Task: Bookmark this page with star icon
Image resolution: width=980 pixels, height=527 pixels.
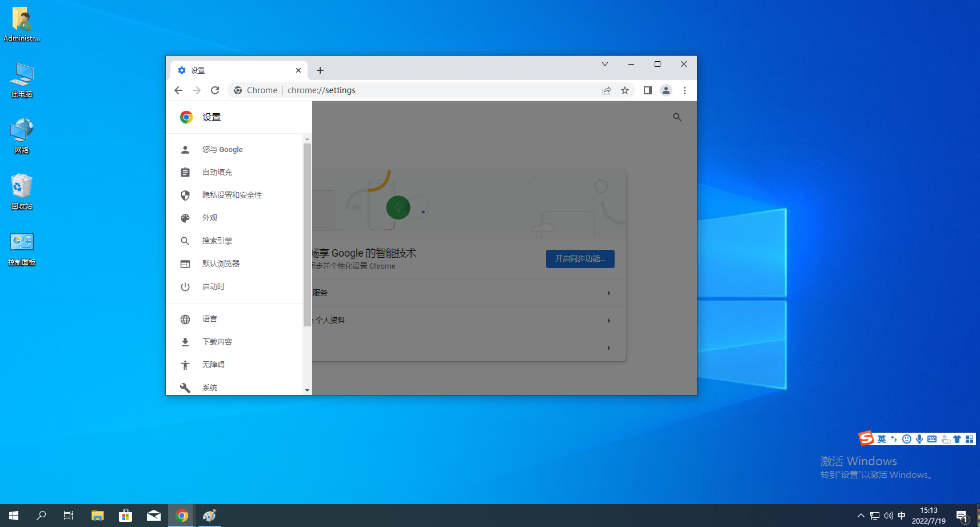Action: click(x=625, y=90)
